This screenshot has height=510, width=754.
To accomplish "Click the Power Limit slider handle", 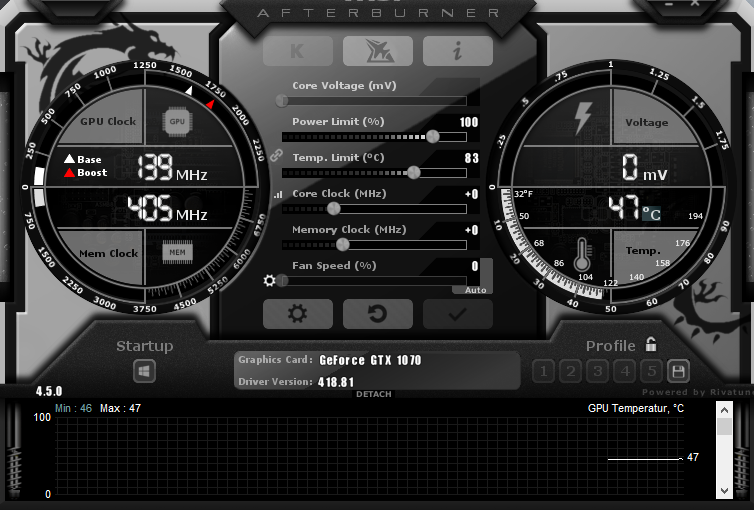I will coord(433,137).
